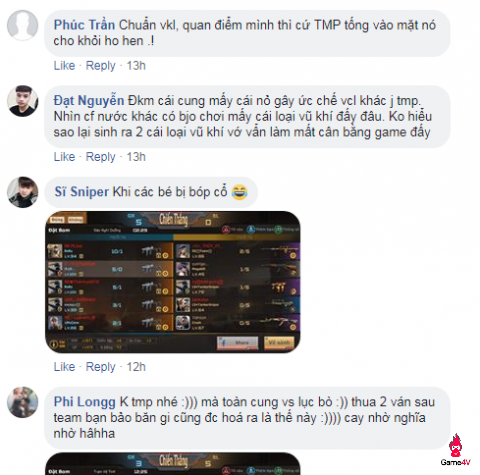Open Phi Longg's attached screenshot image
The height and width of the screenshot is (475, 480).
[x=173, y=464]
